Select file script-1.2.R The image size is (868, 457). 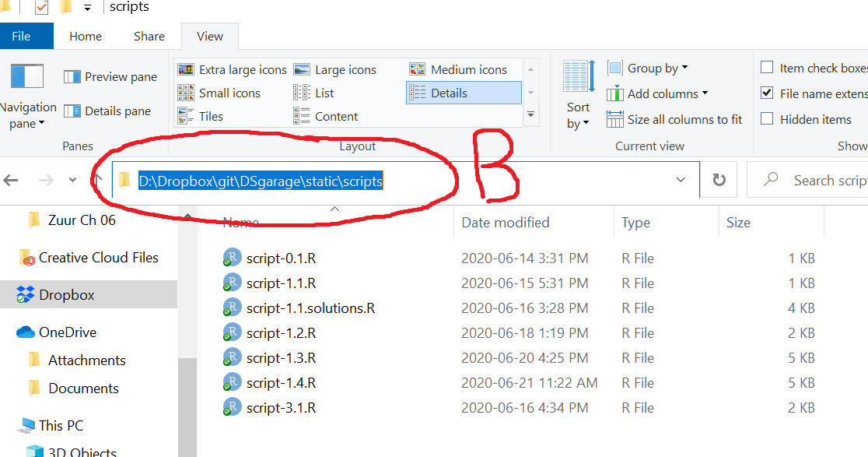tap(282, 333)
